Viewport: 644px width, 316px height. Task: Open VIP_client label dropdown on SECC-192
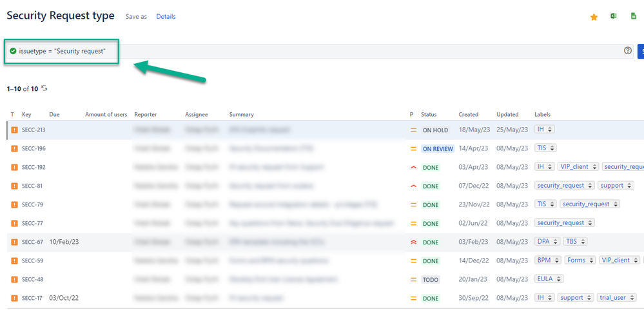pos(578,166)
